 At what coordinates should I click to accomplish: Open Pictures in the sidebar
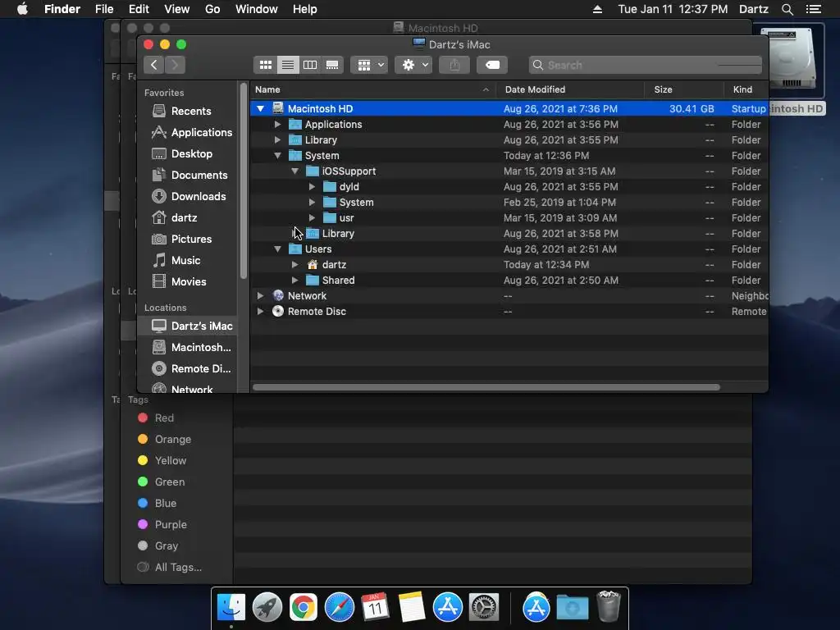(x=182, y=239)
